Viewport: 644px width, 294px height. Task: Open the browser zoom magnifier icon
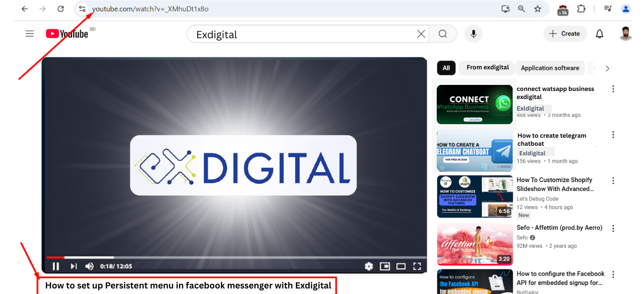(x=522, y=9)
